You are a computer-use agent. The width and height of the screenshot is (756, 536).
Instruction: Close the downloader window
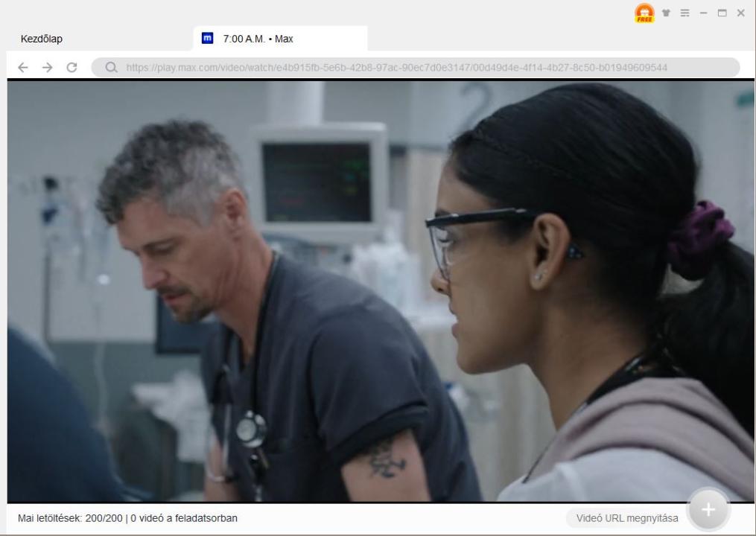(740, 13)
